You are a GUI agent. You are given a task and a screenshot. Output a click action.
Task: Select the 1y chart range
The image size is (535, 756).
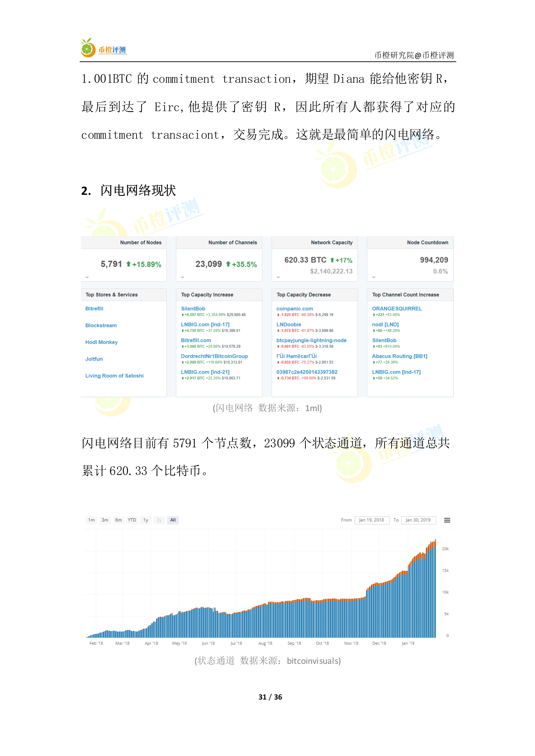(145, 520)
